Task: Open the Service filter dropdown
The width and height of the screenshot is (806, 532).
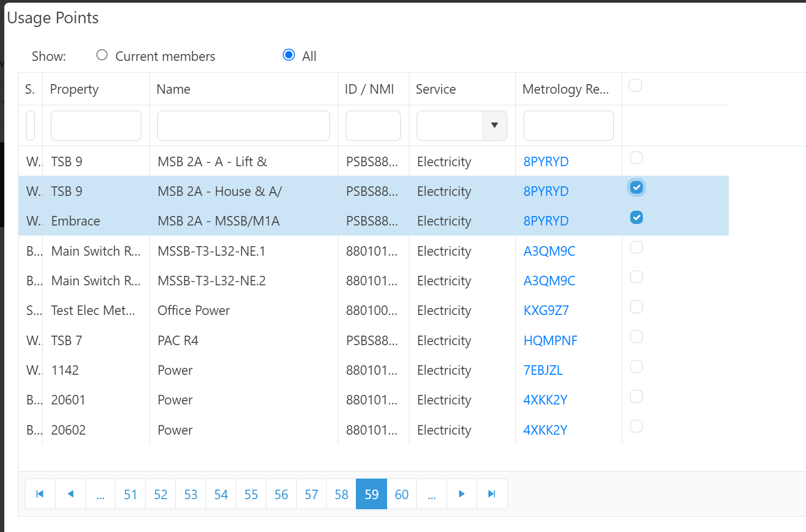Action: click(494, 125)
